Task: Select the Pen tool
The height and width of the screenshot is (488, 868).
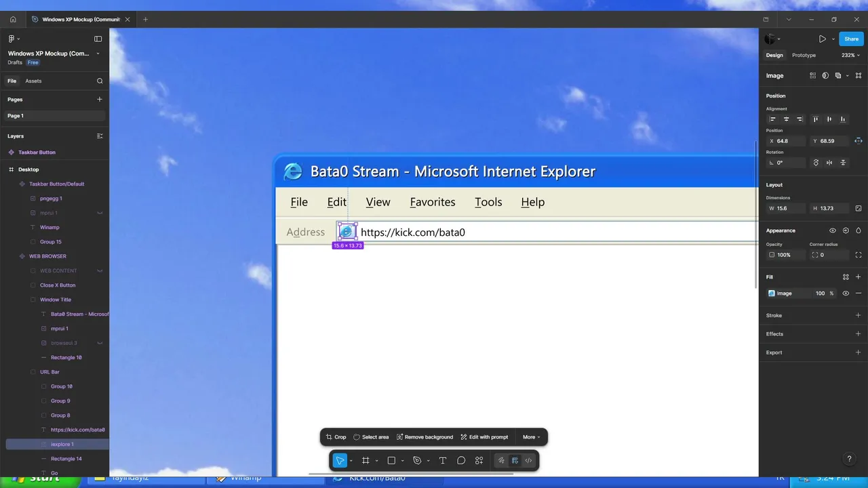Action: pyautogui.click(x=417, y=461)
